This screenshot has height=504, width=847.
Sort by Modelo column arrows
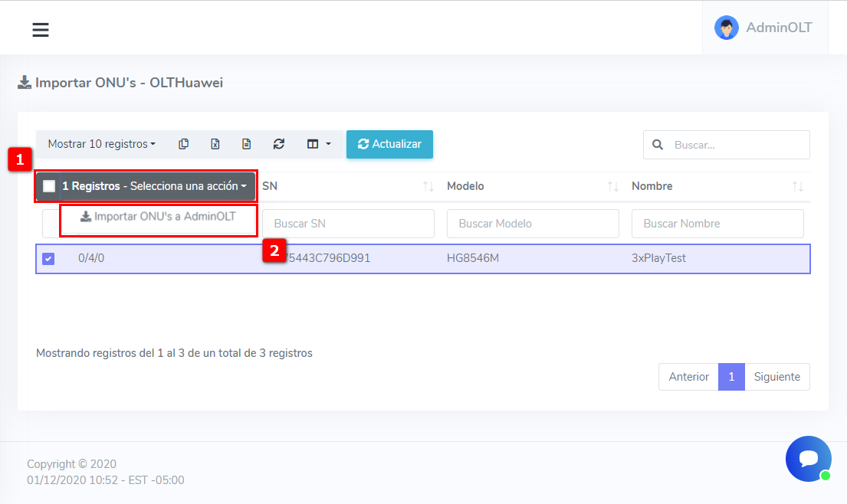[x=612, y=187]
